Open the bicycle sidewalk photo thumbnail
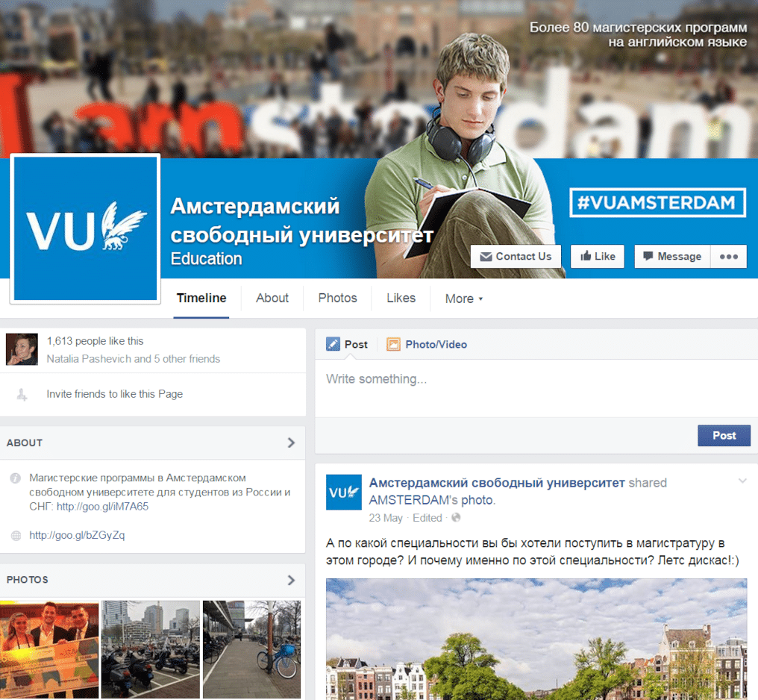758x700 pixels. pos(251,649)
